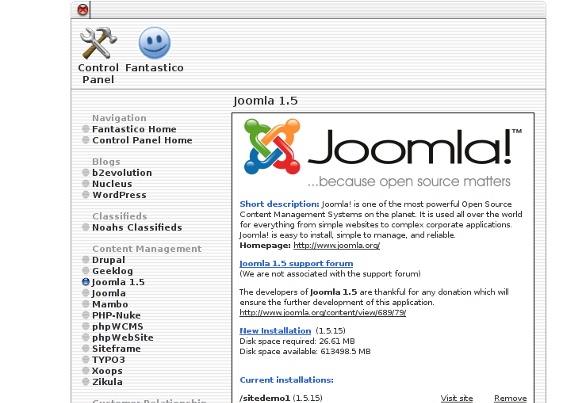Screen dimensions: 586x403
Task: Click the bullet next to Mambo
Action: (x=86, y=304)
